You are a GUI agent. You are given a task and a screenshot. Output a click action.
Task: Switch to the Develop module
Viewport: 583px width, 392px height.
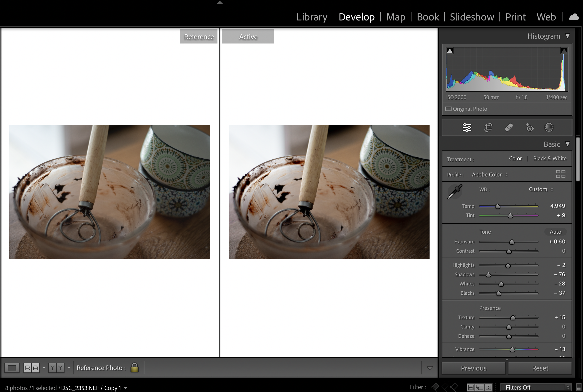click(356, 17)
